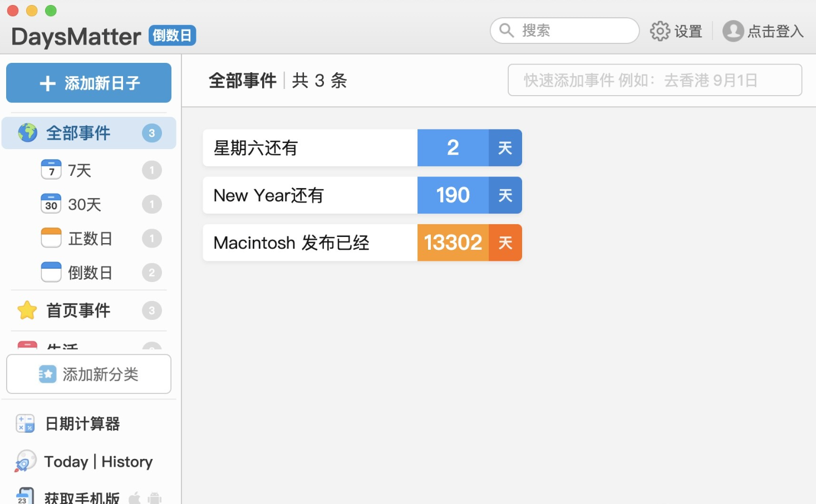This screenshot has width=816, height=504.
Task: Click the count badge beside 倒数日
Action: [151, 273]
